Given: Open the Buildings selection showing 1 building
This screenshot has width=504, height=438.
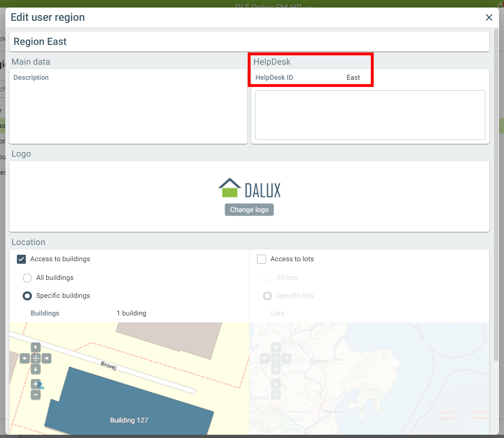Looking at the screenshot, I should click(x=131, y=313).
